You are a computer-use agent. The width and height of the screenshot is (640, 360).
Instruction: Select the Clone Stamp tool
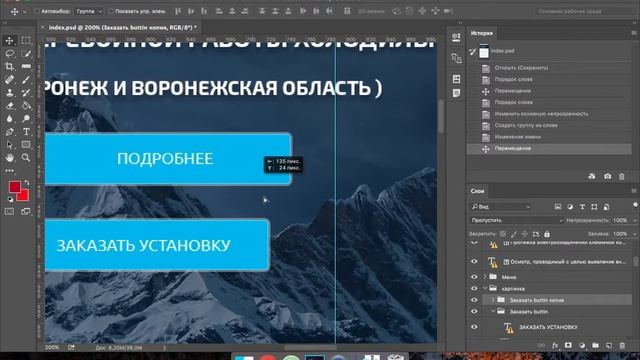pos(9,93)
